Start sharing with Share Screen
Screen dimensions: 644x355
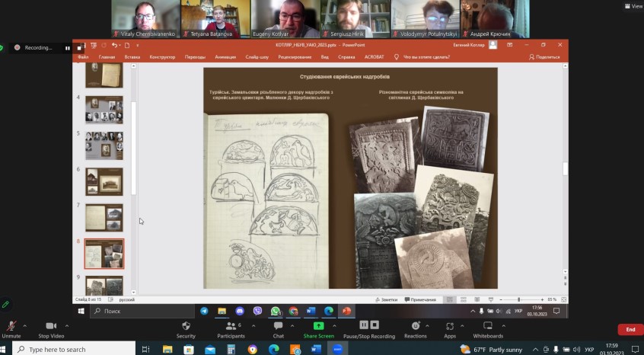pos(318,326)
